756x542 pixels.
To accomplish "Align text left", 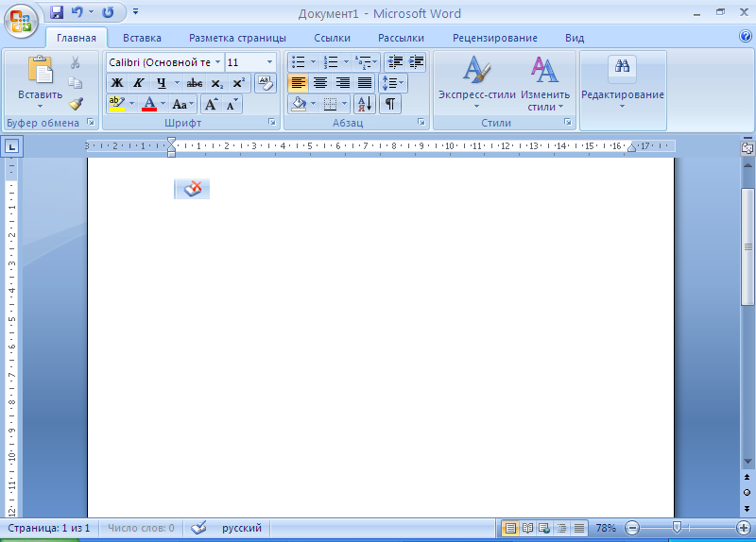I will pyautogui.click(x=299, y=83).
